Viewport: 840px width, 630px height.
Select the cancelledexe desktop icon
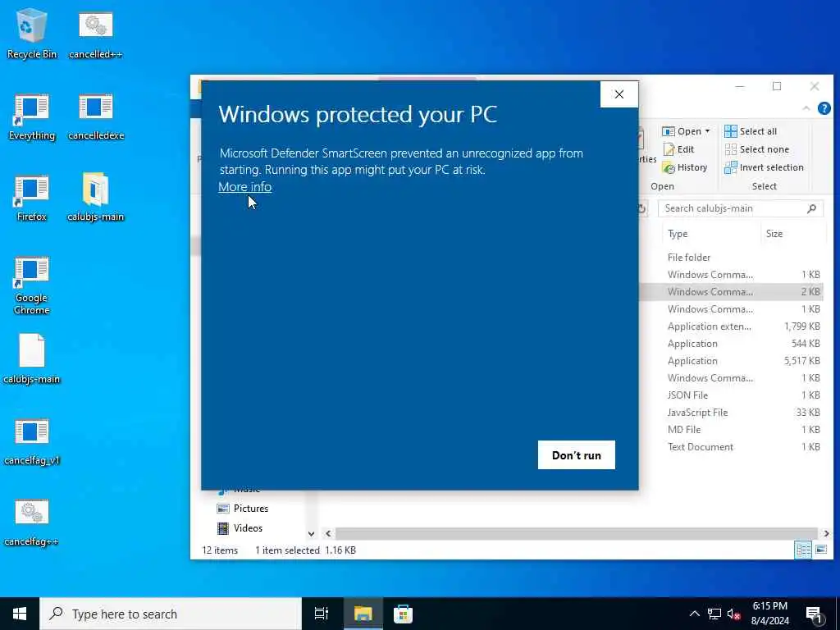(96, 116)
